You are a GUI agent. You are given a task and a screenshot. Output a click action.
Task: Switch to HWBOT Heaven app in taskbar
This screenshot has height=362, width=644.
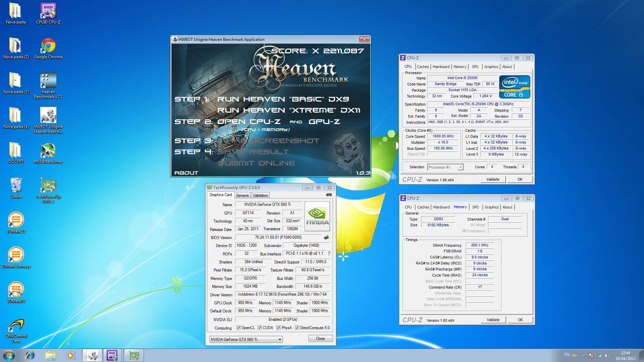coord(92,355)
